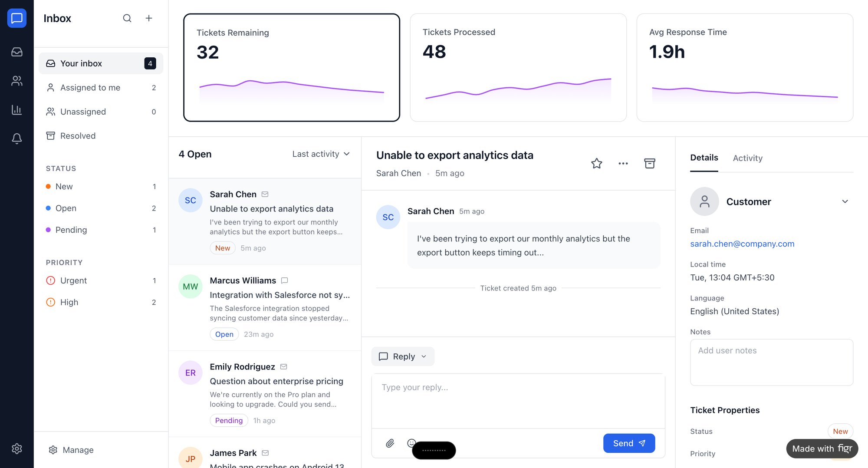The width and height of the screenshot is (868, 468).
Task: Toggle the New status filter
Action: [64, 186]
